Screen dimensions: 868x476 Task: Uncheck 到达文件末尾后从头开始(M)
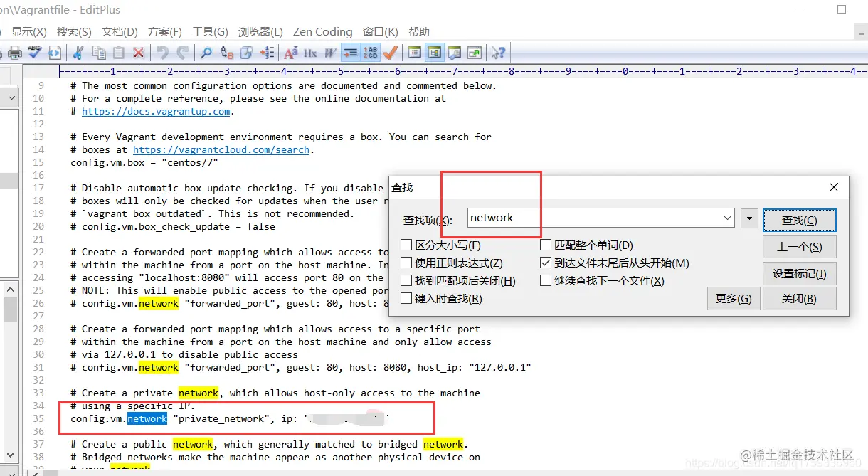[546, 263]
